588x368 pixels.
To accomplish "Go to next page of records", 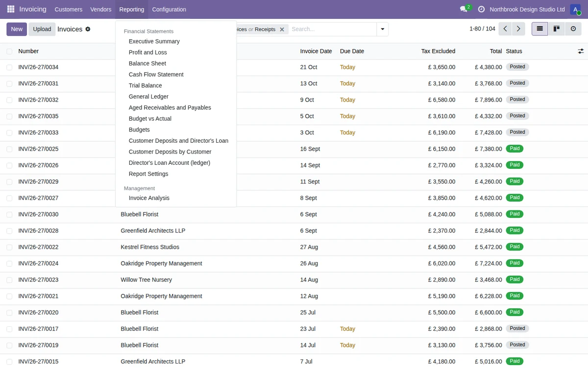I will (x=518, y=29).
